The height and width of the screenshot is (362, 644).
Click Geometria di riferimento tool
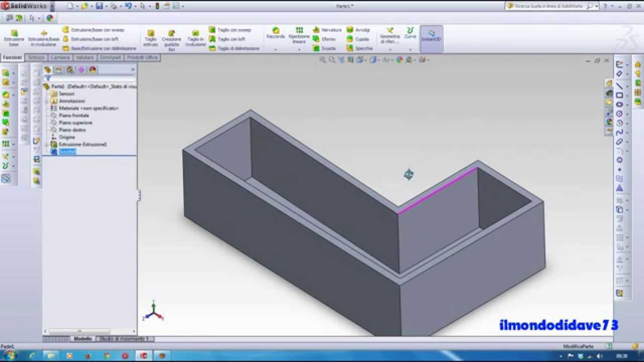click(390, 35)
